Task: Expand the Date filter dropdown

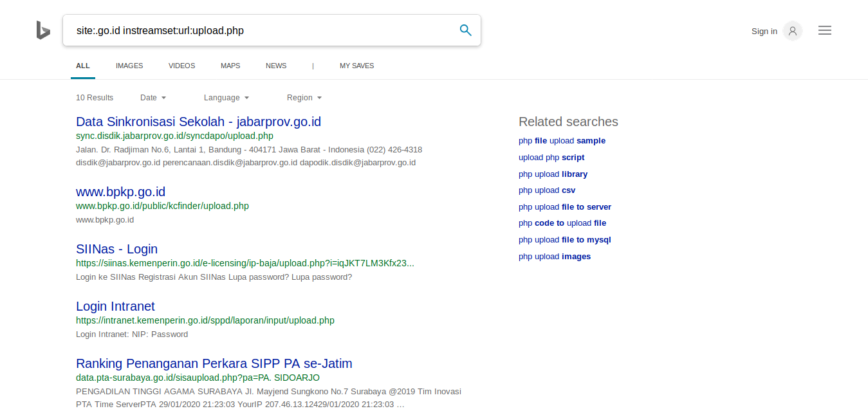Action: coord(153,98)
